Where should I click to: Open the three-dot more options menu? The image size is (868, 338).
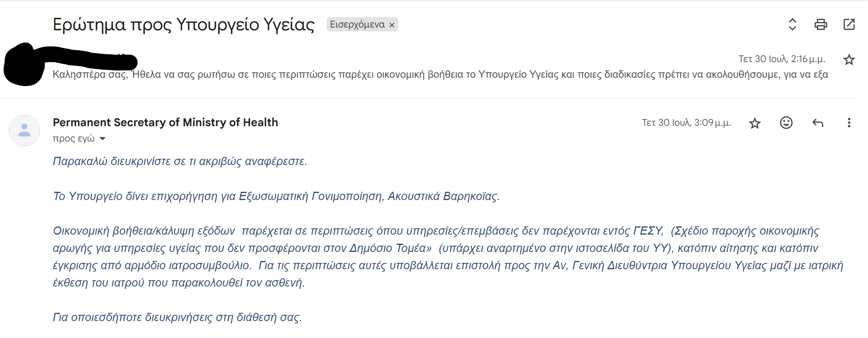[849, 123]
